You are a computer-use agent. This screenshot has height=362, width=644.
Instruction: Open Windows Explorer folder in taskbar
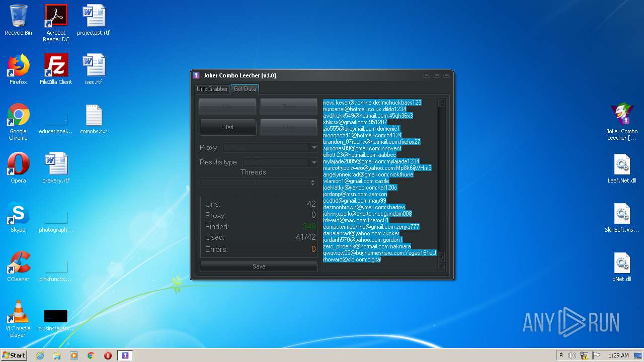point(57,355)
